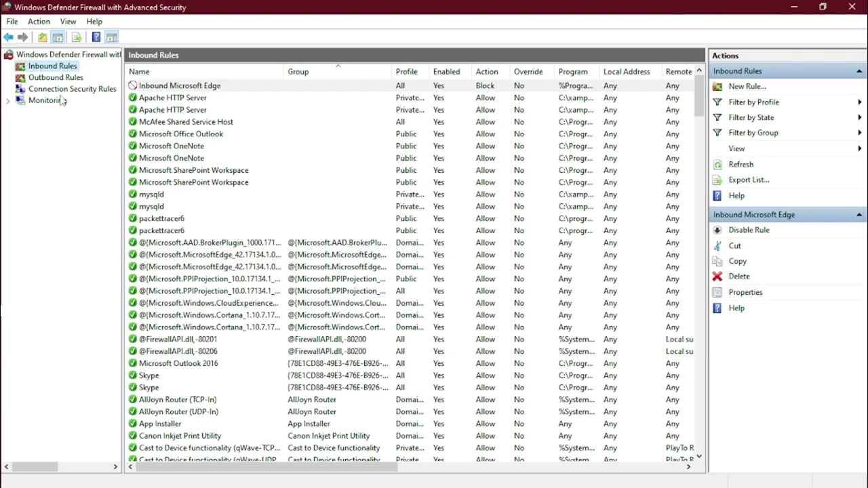Click the scissors Cut icon

(x=717, y=245)
